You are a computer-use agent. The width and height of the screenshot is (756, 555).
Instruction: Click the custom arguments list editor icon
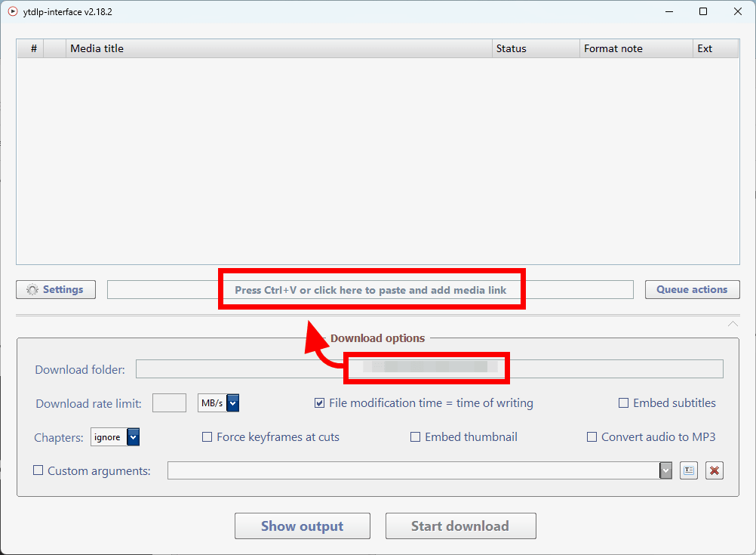pyautogui.click(x=688, y=471)
